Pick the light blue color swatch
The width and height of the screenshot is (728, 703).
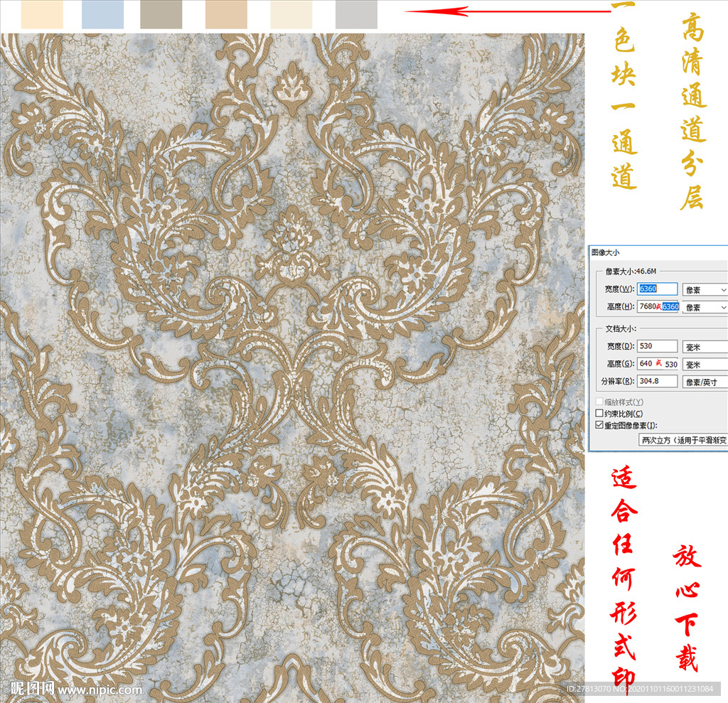pos(102,14)
